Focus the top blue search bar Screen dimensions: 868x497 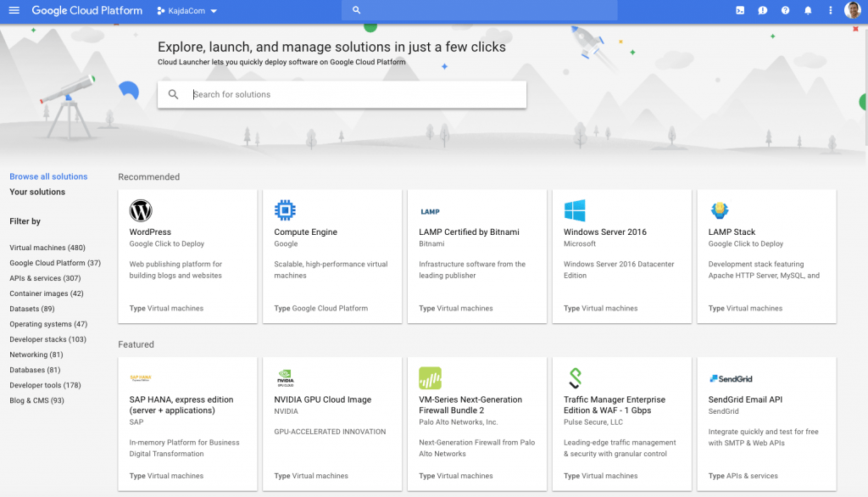(480, 10)
